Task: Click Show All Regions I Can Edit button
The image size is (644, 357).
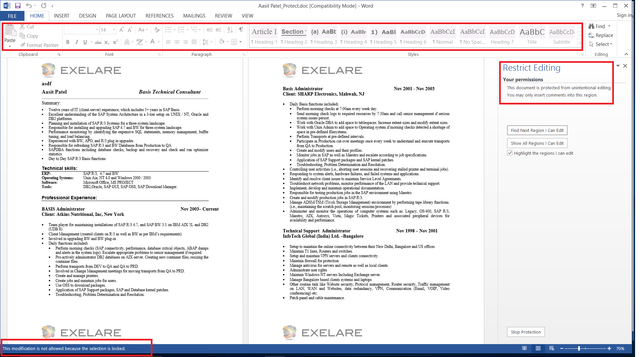Action: coord(537,143)
